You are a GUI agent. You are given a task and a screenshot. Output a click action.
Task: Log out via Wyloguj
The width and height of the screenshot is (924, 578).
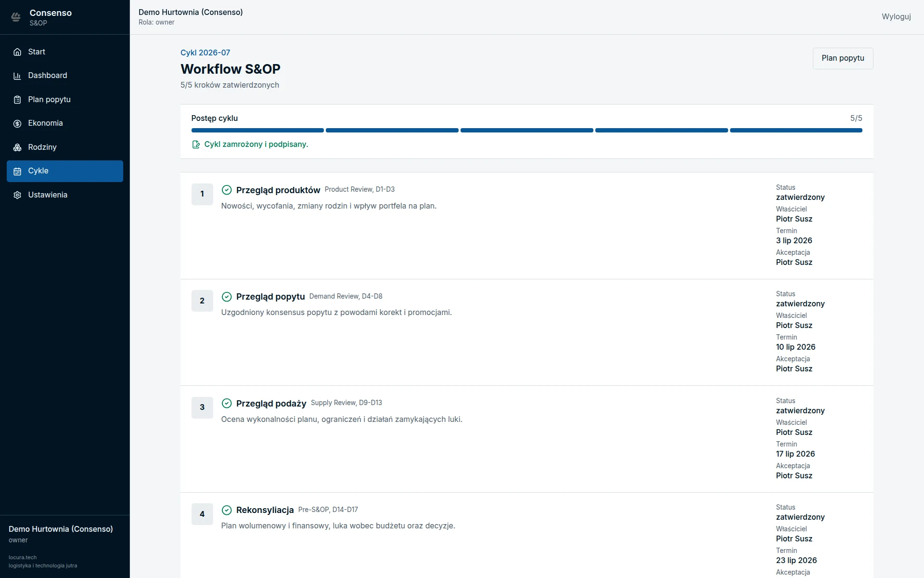896,16
